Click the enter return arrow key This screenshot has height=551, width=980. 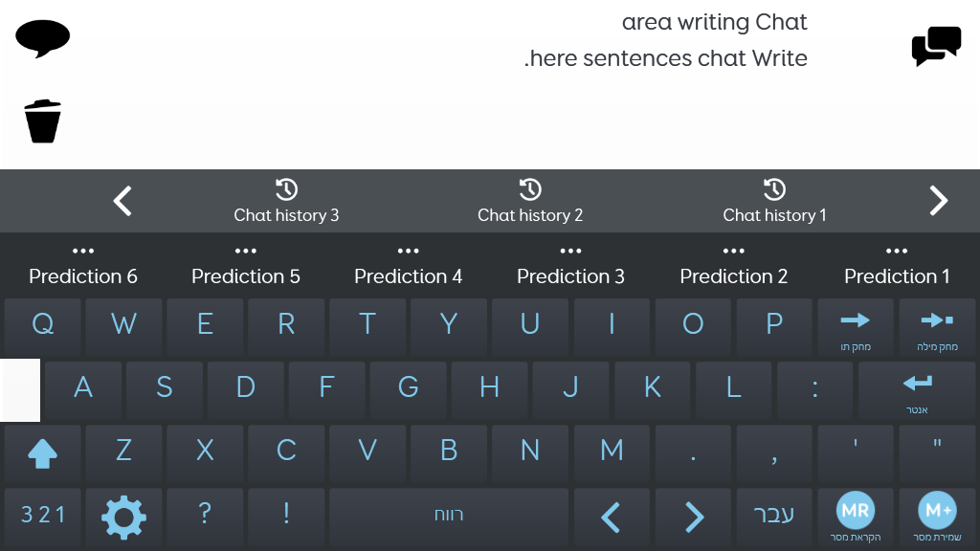[x=917, y=390]
